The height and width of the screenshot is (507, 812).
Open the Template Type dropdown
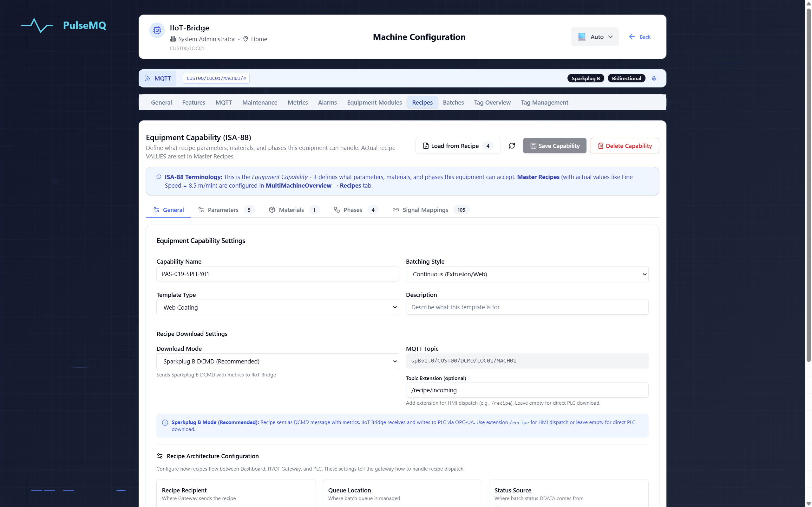point(278,307)
